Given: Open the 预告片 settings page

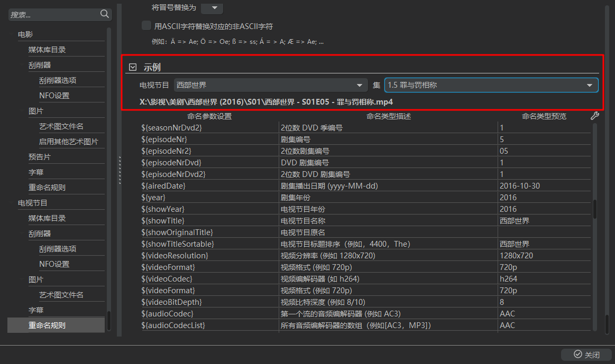Looking at the screenshot, I should pos(40,157).
